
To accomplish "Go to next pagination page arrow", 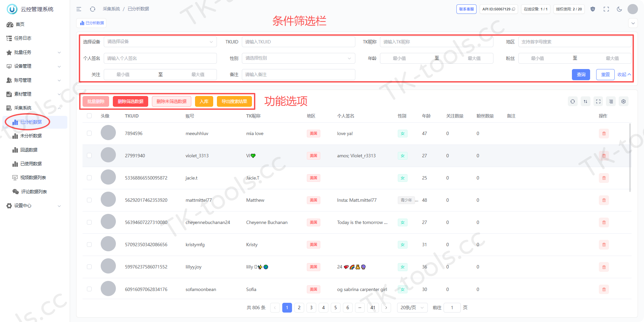I will coord(386,308).
